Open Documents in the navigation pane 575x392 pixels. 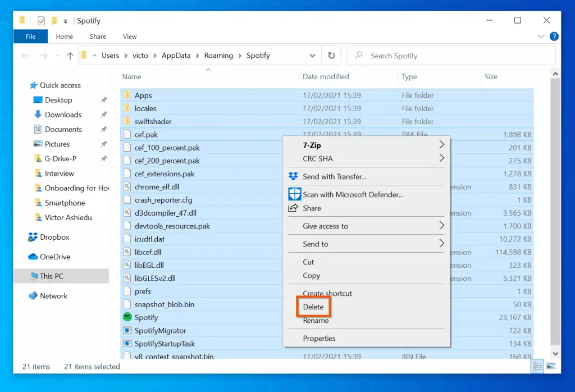(63, 129)
